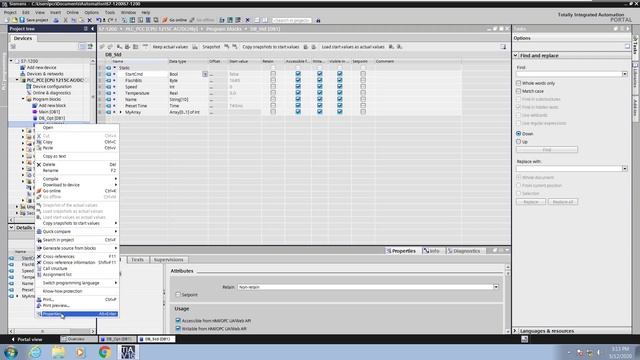Click the Save project toolbar button
The image size is (640, 360).
pos(34,20)
